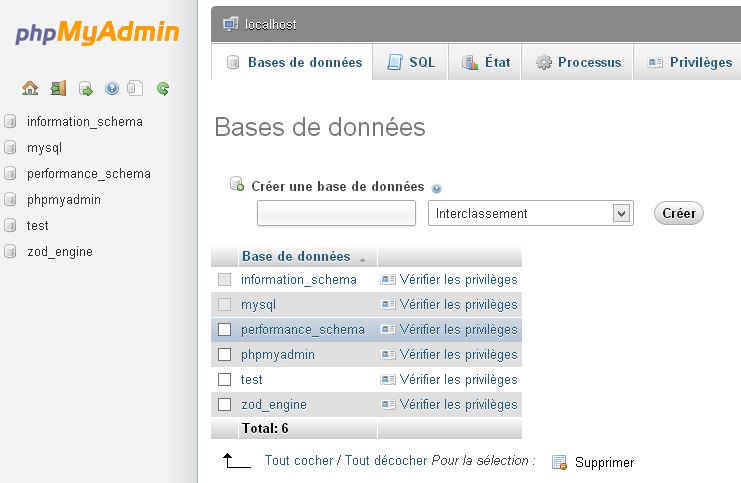Open information_schema from table list
The height and width of the screenshot is (483, 741).
[x=299, y=280]
